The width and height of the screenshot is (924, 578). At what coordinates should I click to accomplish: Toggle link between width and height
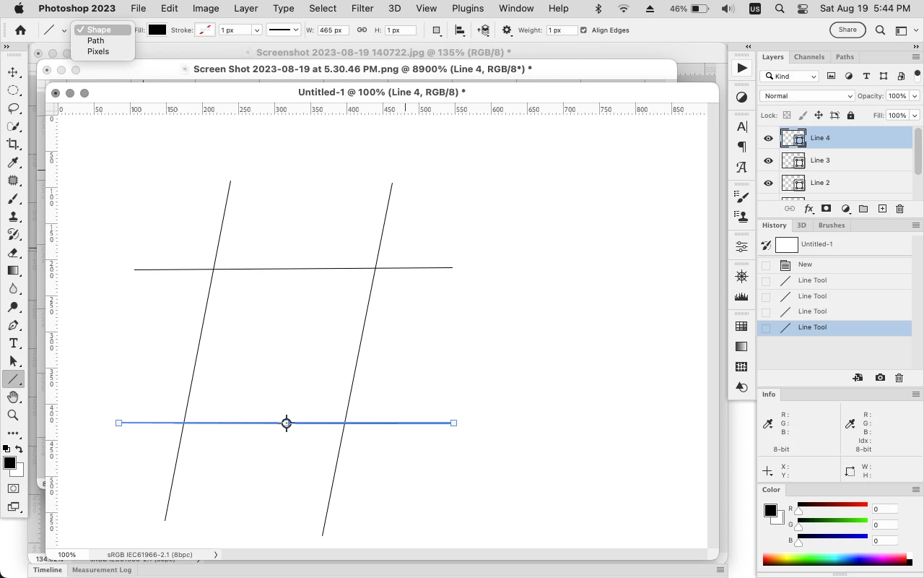(x=362, y=30)
